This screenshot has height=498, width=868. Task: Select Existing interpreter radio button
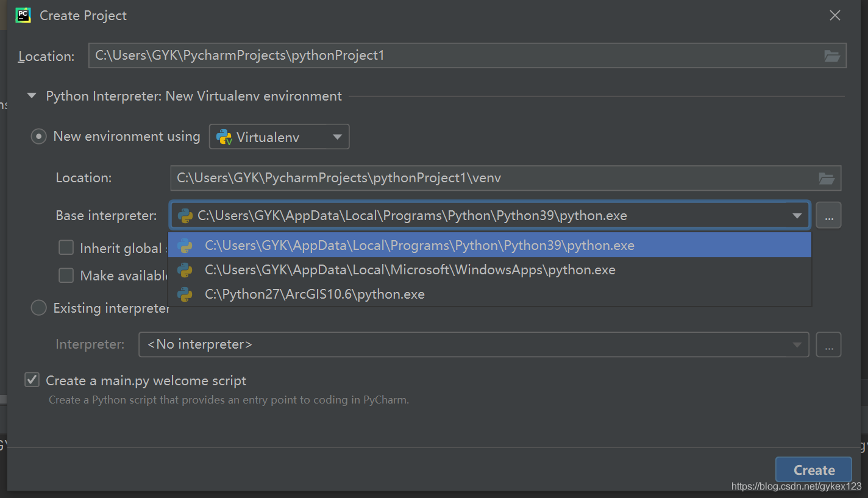[x=38, y=308]
